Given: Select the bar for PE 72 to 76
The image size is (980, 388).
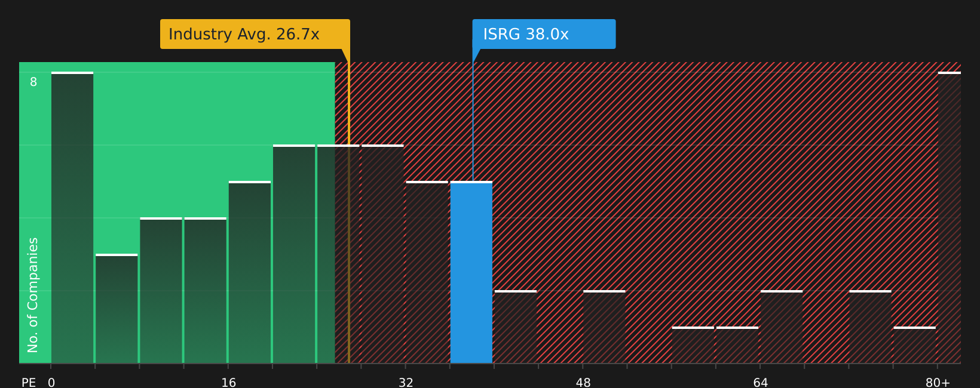Looking at the screenshot, I should (870, 327).
